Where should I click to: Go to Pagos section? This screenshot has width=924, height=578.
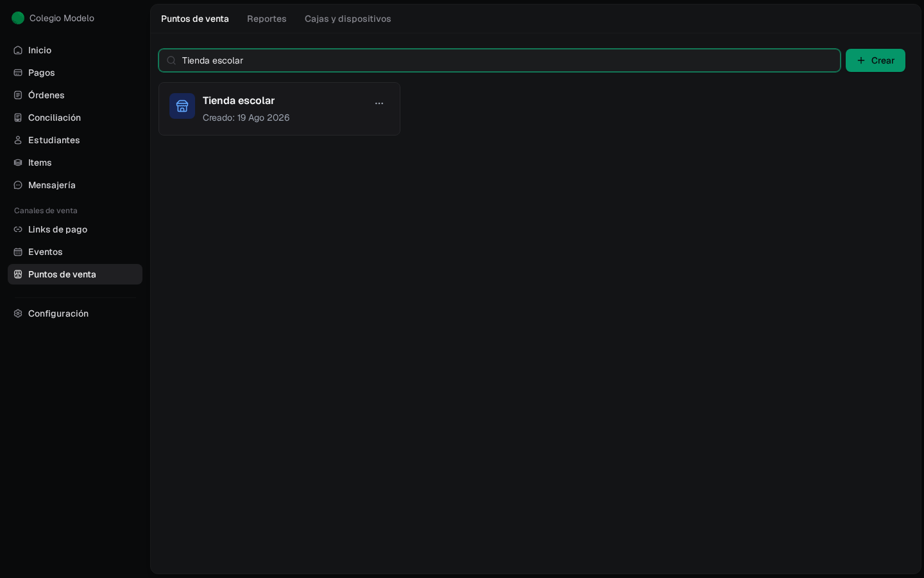click(75, 73)
